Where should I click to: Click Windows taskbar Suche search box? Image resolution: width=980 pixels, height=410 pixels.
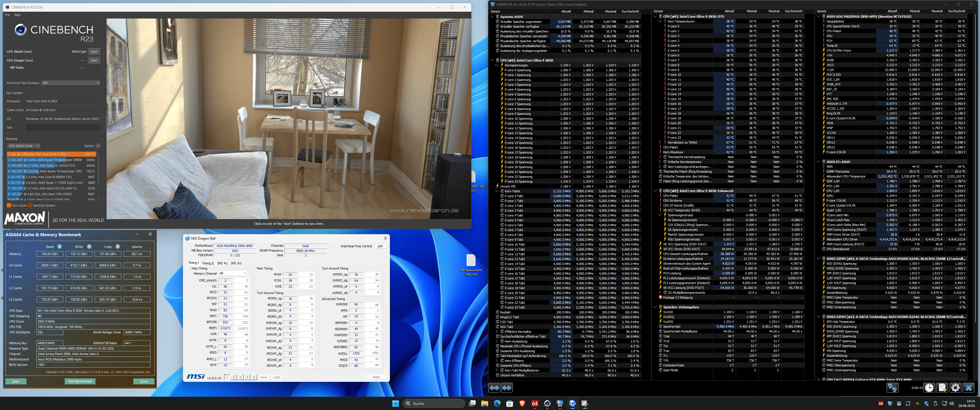click(435, 403)
